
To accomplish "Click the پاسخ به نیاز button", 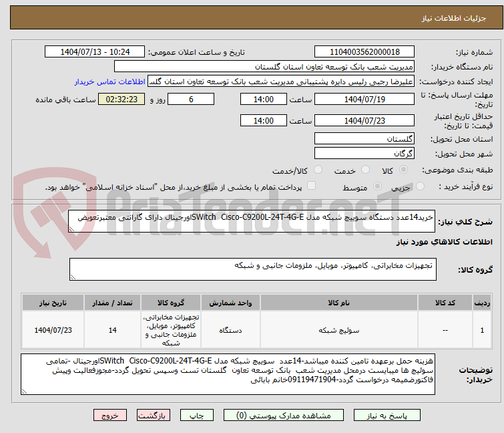I will tap(387, 416).
